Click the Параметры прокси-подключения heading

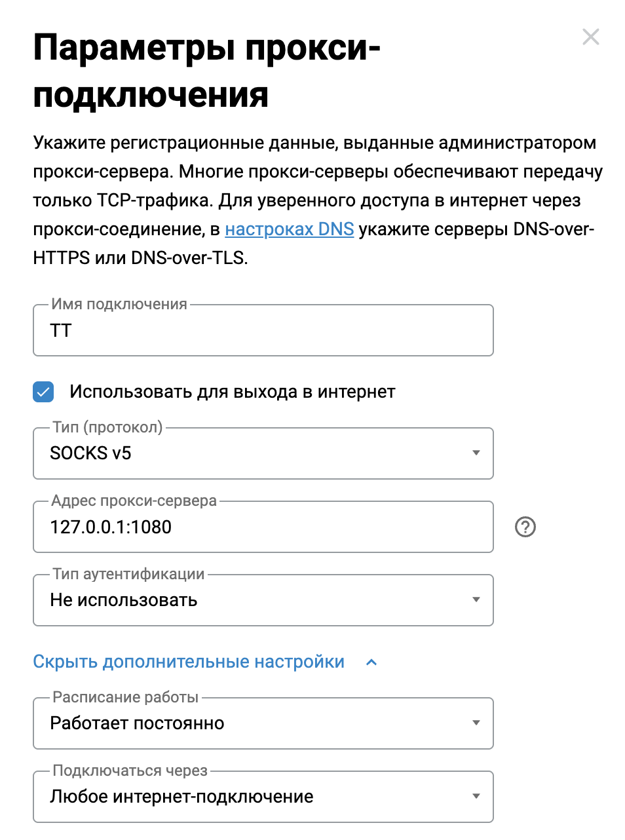click(x=206, y=71)
